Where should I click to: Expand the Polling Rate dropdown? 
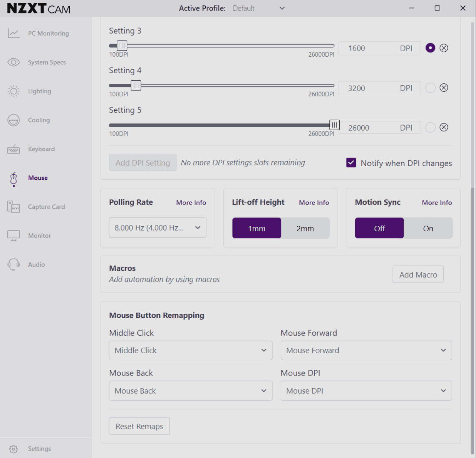pos(157,228)
